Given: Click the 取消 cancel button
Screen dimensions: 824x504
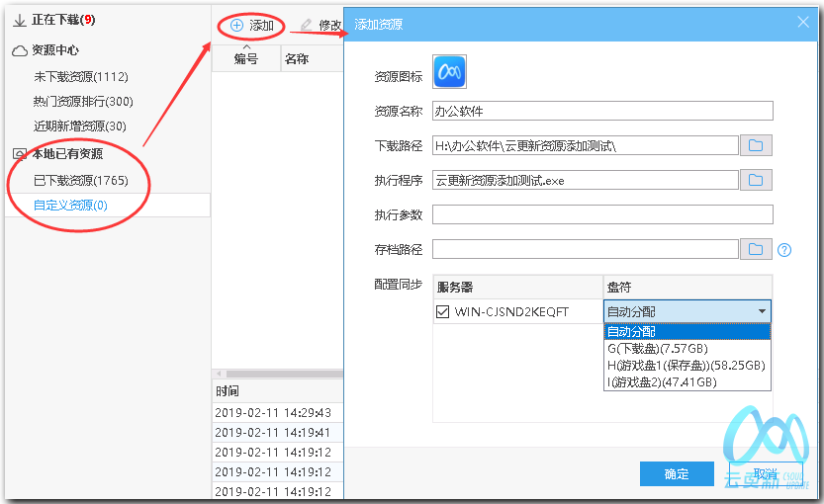Looking at the screenshot, I should 766,474.
